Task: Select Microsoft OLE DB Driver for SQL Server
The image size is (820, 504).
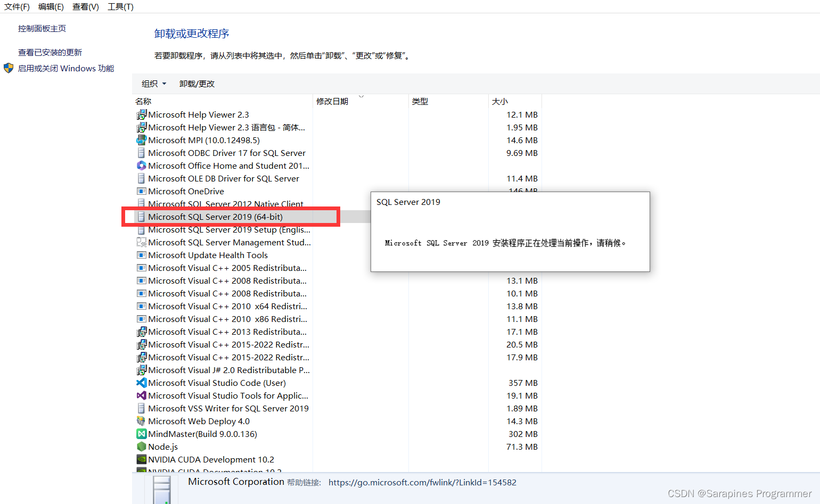Action: 224,178
